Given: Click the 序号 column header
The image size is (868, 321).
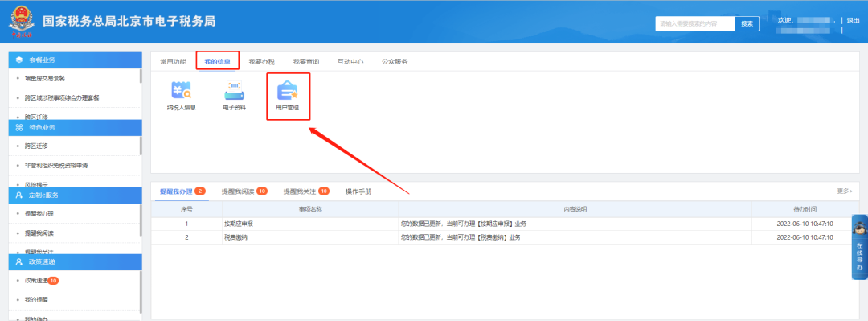Looking at the screenshot, I should point(186,209).
